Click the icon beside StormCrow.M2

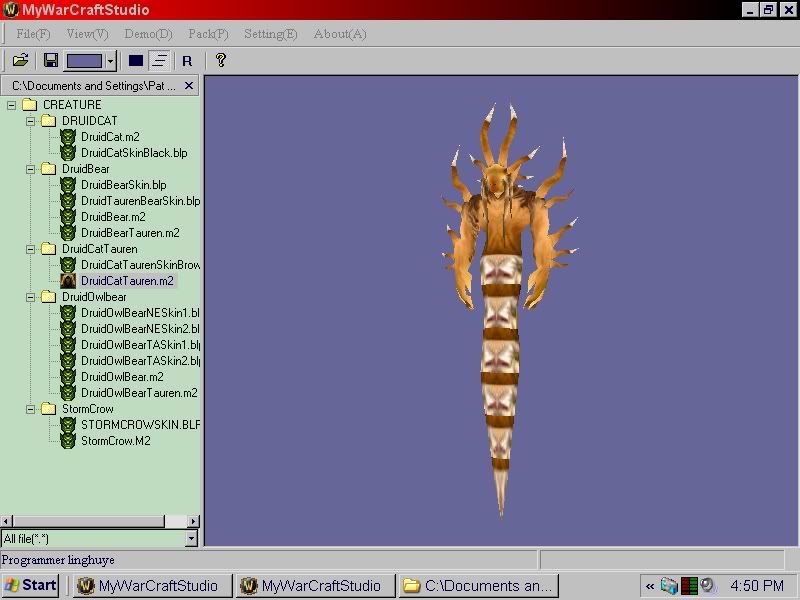click(68, 441)
